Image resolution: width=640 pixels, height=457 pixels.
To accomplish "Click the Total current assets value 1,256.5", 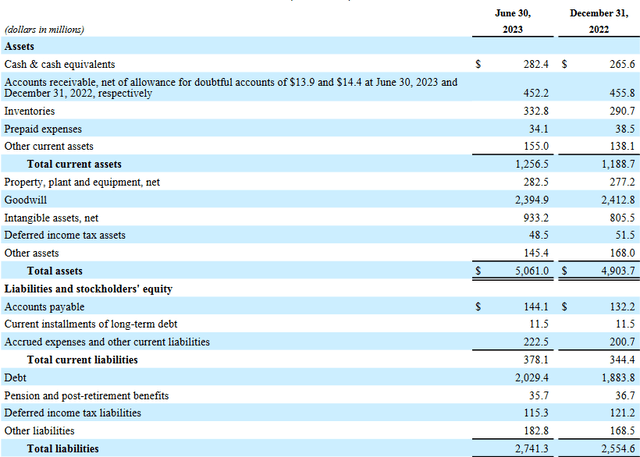I will pyautogui.click(x=532, y=164).
